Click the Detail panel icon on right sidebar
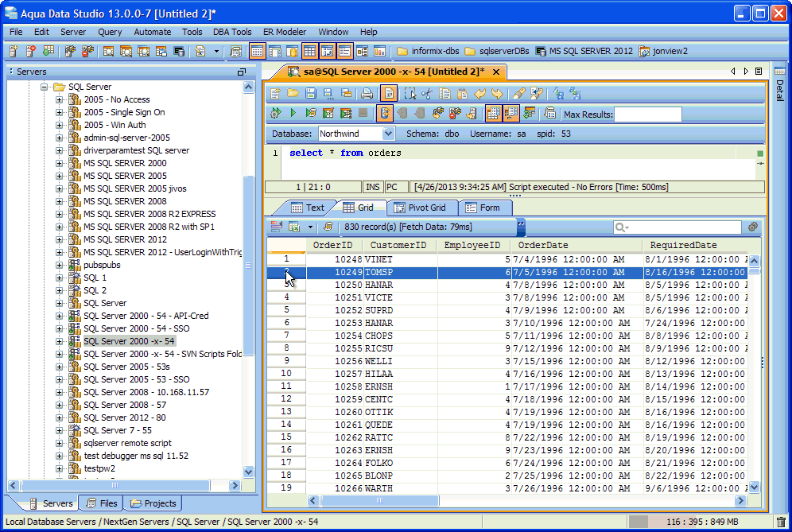Image resolution: width=792 pixels, height=532 pixels. coord(780,72)
